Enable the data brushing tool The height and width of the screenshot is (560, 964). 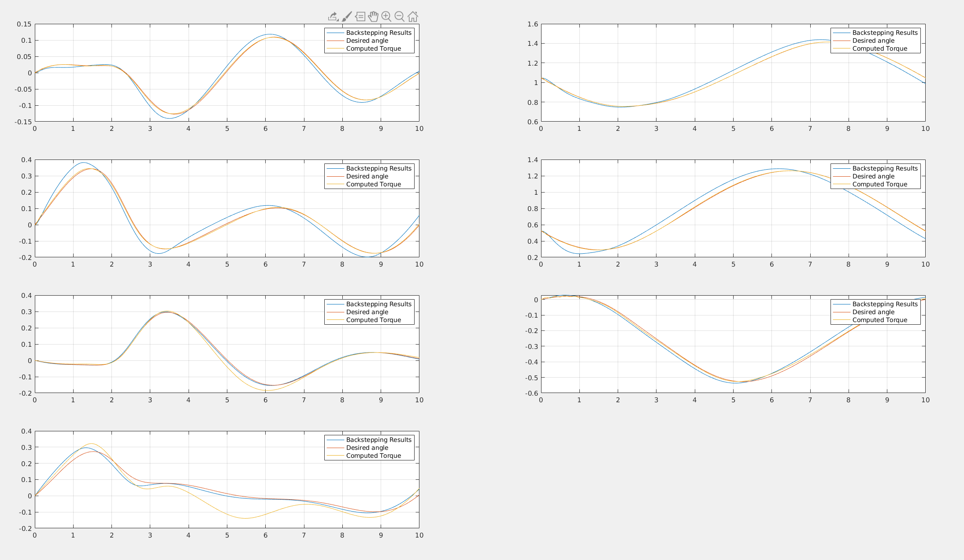click(347, 17)
